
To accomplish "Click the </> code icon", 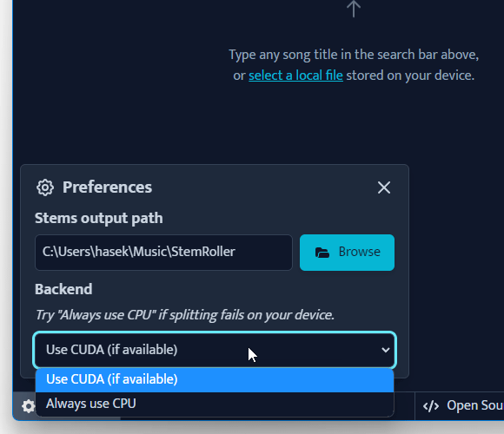I will (431, 406).
